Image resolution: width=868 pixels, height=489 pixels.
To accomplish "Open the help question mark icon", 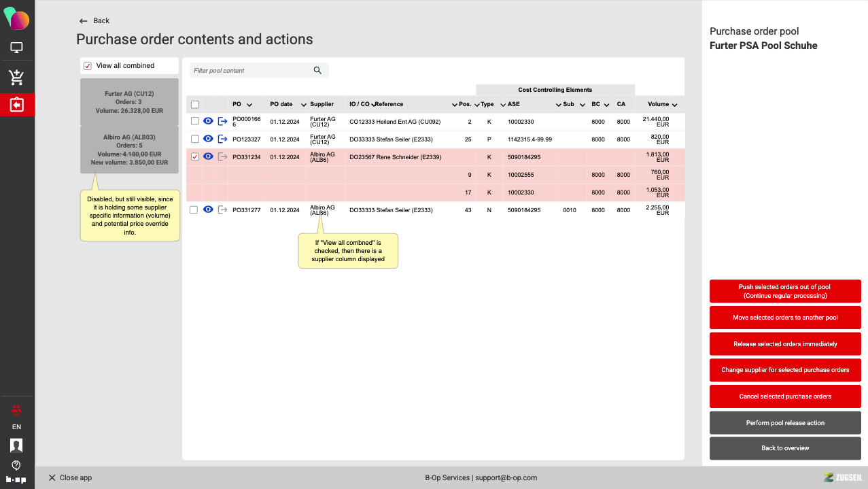I will click(x=17, y=465).
